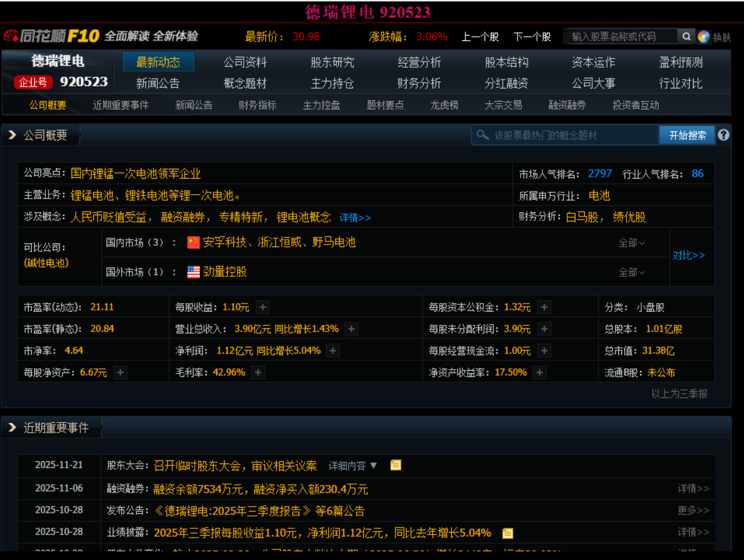The height and width of the screenshot is (560, 744).
Task: Go to previous stock via 上一个股
Action: point(480,37)
